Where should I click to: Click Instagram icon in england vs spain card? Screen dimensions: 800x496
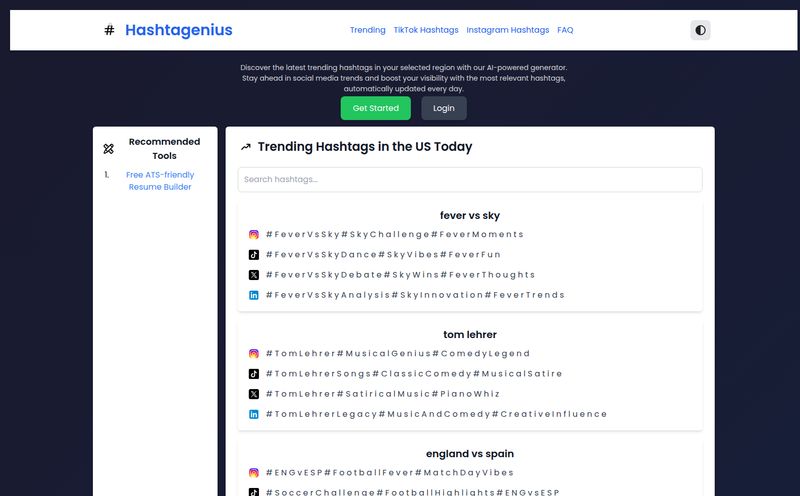click(254, 473)
